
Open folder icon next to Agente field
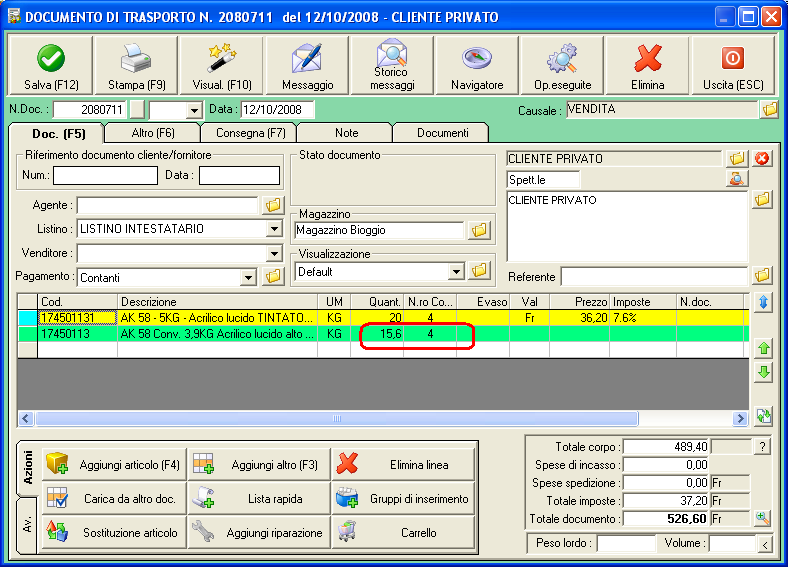(x=273, y=205)
